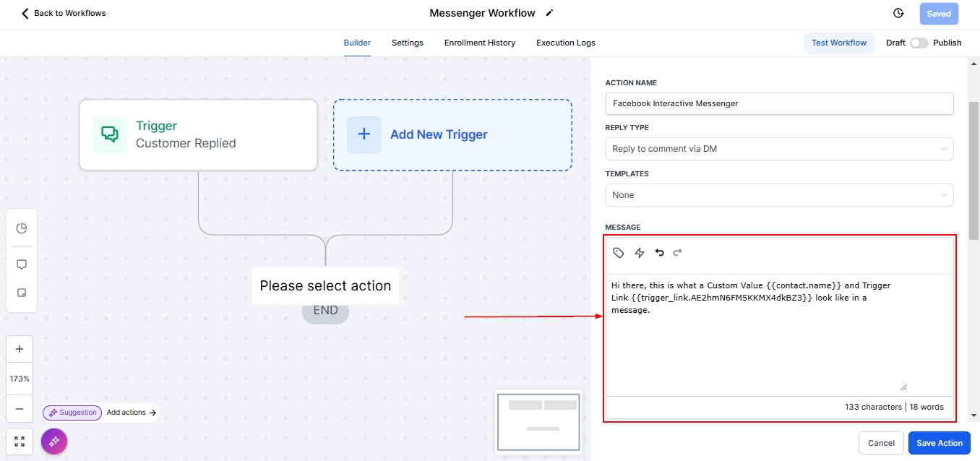Click the Save Action button
980x461 pixels.
(939, 443)
